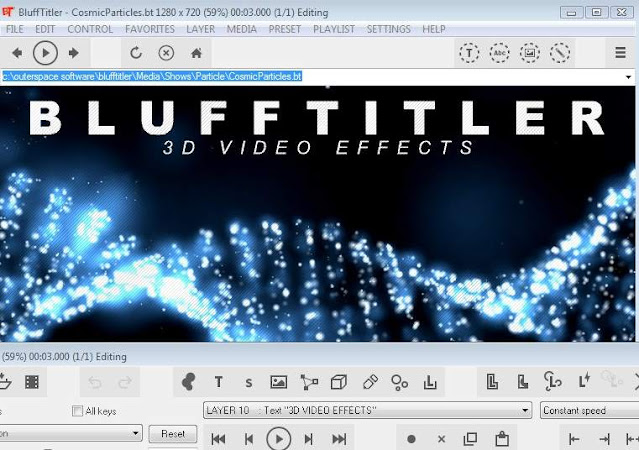
Task: Play the show from the top toolbar
Action: click(x=45, y=53)
